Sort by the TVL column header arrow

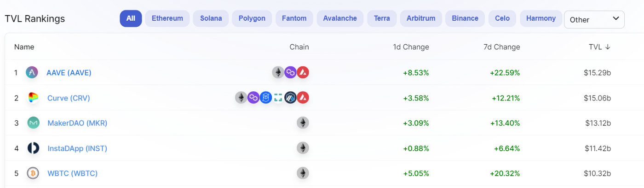608,47
